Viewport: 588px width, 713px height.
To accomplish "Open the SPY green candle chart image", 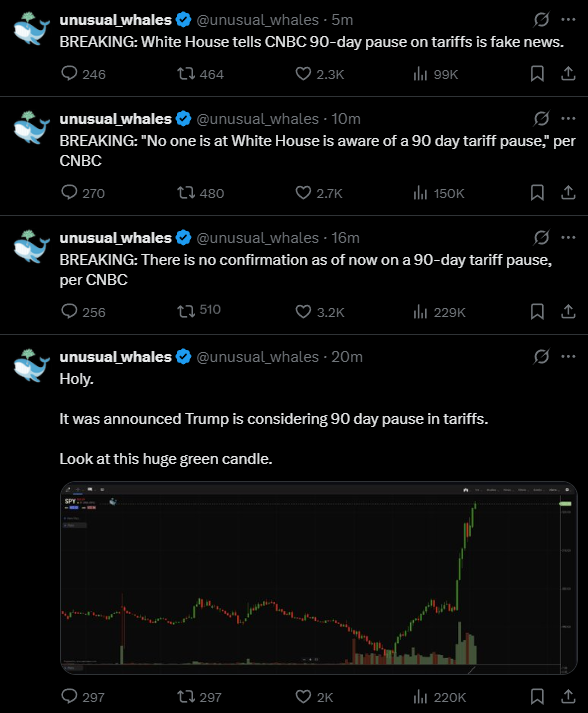I will pyautogui.click(x=319, y=577).
